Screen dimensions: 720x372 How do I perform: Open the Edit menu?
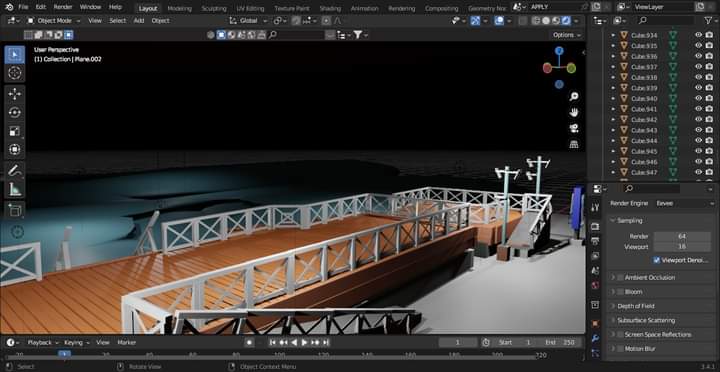pos(41,7)
